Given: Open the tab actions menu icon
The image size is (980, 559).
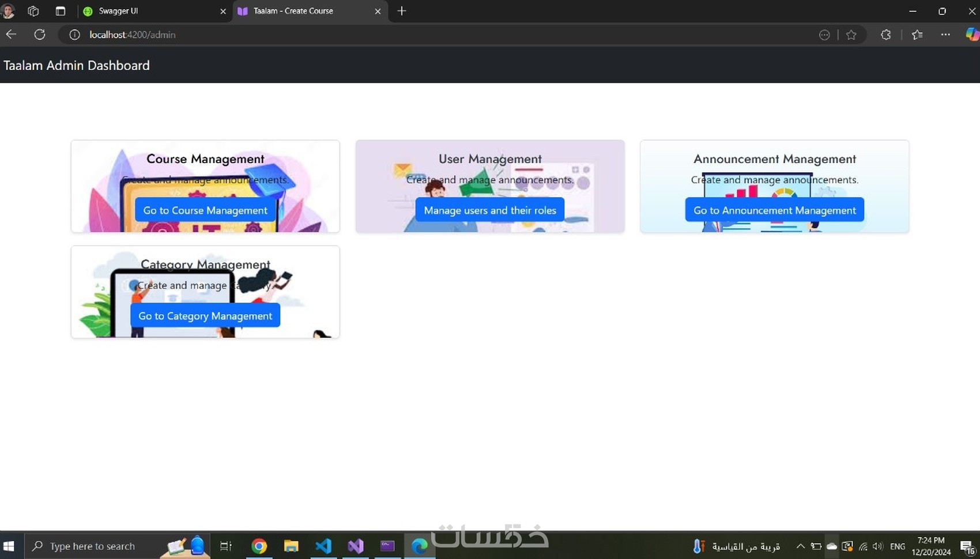Looking at the screenshot, I should tap(60, 11).
